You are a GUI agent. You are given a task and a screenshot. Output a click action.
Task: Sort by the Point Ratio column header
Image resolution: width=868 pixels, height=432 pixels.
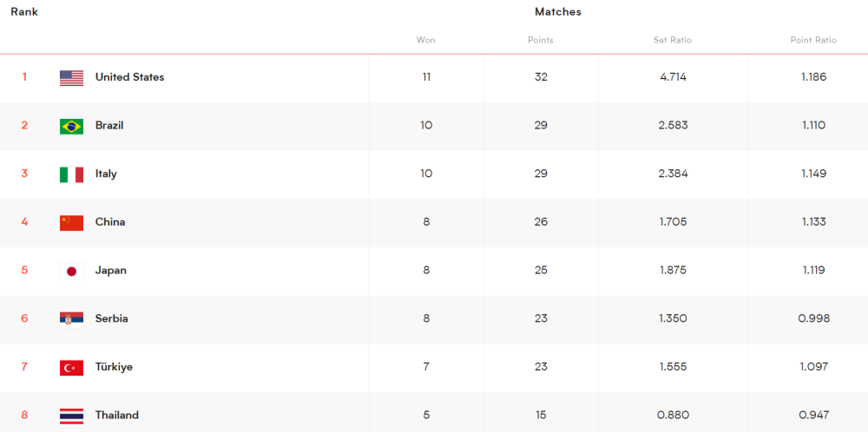coord(813,41)
